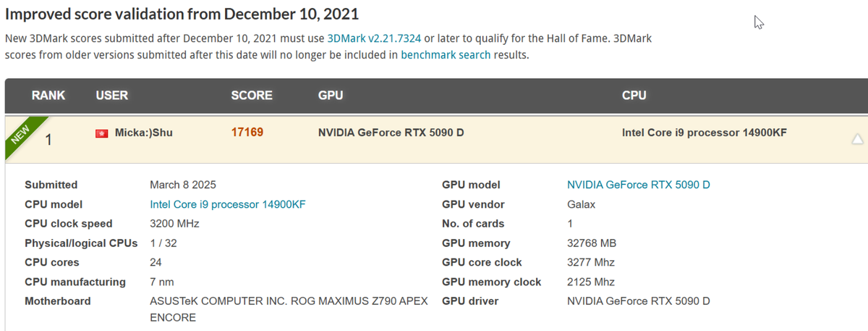Click the GPU column header
Image resolution: width=868 pixels, height=331 pixels.
(x=331, y=96)
